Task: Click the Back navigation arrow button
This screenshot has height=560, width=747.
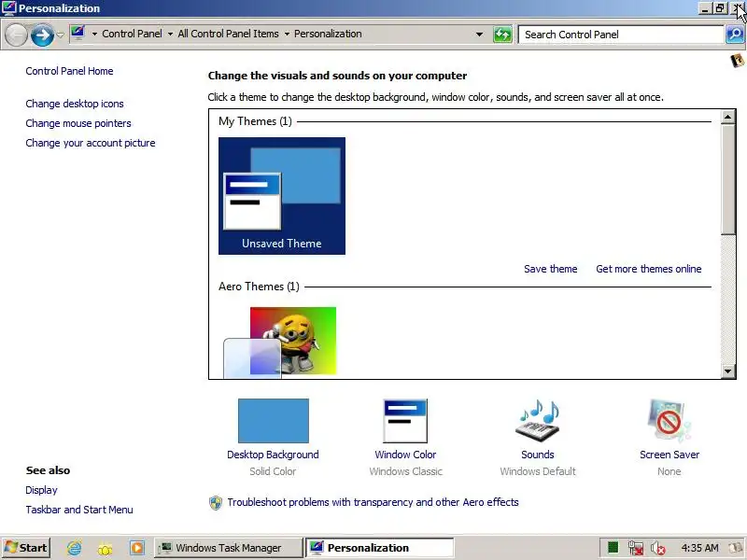Action: point(17,35)
